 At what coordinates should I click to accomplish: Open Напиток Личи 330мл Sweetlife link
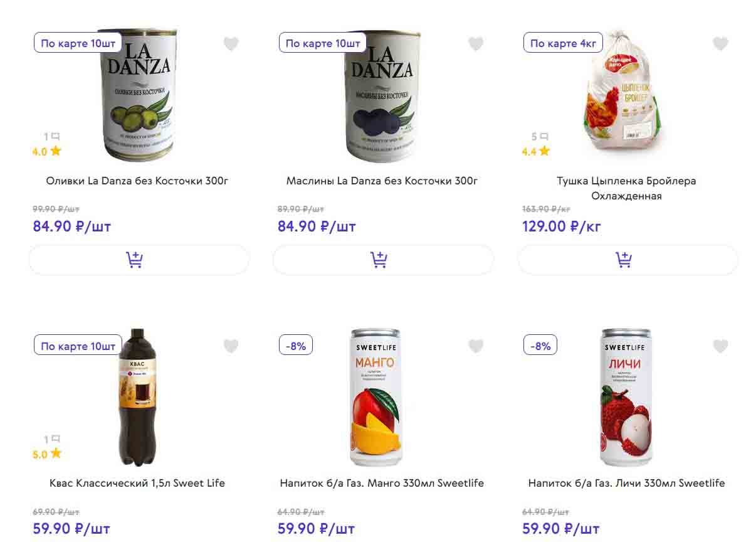(626, 484)
